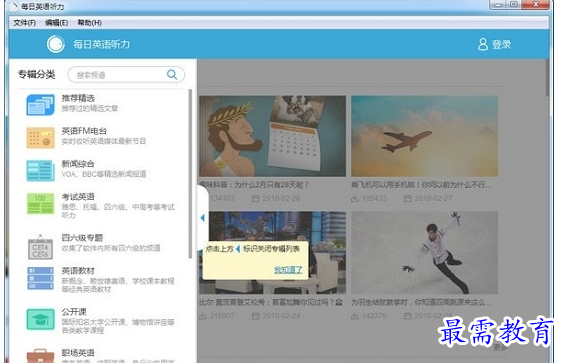Image resolution: width=562 pixels, height=363 pixels.
Task: Click the calendar icon beside 2018-02-28
Action: [256, 198]
